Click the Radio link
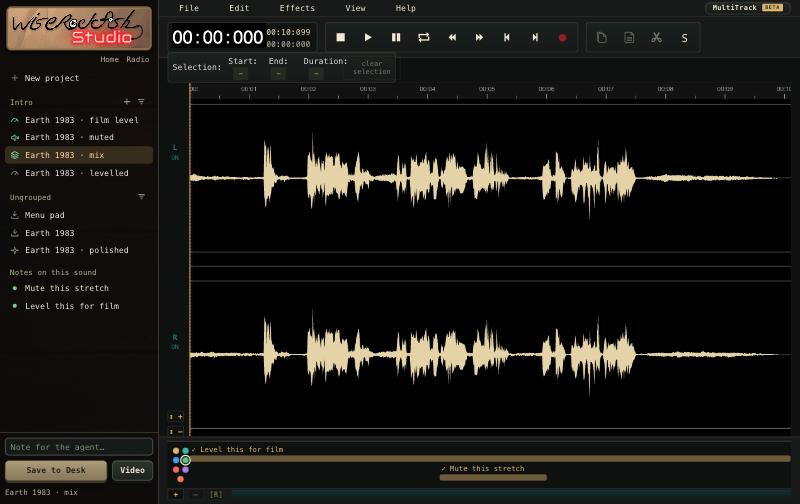This screenshot has height=504, width=800. tap(138, 59)
